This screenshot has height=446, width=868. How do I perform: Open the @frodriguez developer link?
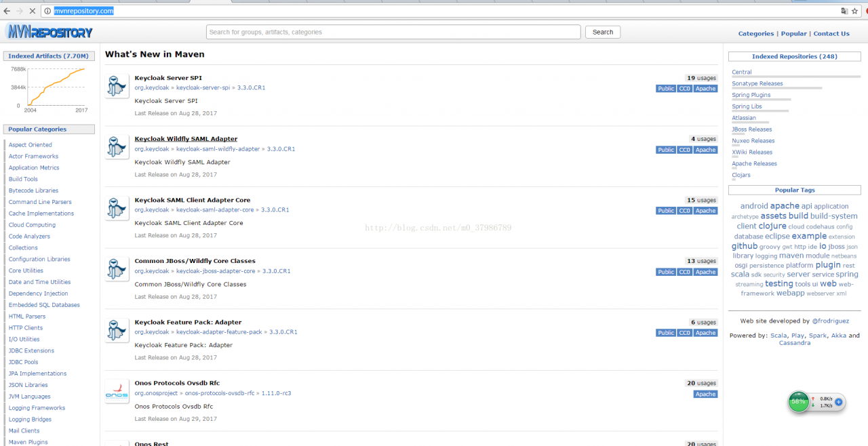coord(831,321)
